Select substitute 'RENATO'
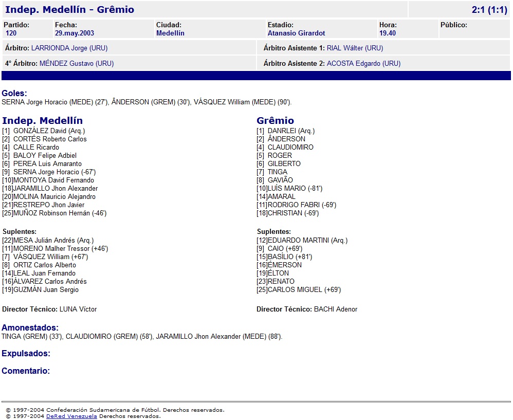Screen dimensions: 513x420 (x=281, y=281)
